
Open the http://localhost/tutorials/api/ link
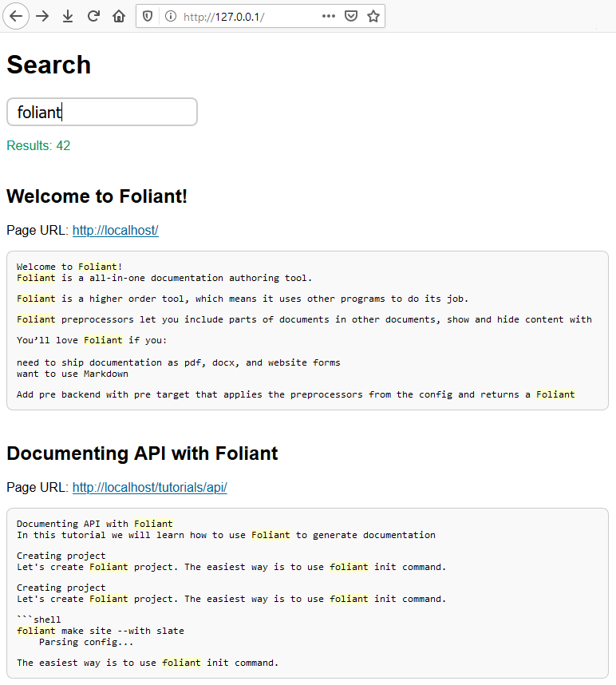[x=150, y=487]
